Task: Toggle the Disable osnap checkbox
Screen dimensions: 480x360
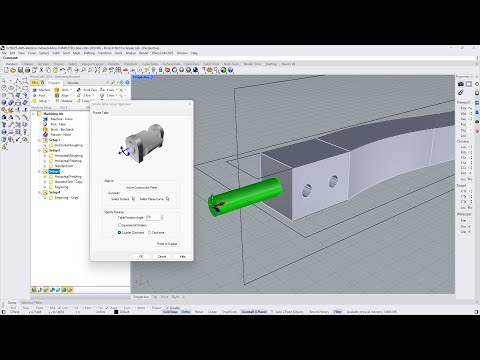Action: tap(168, 308)
